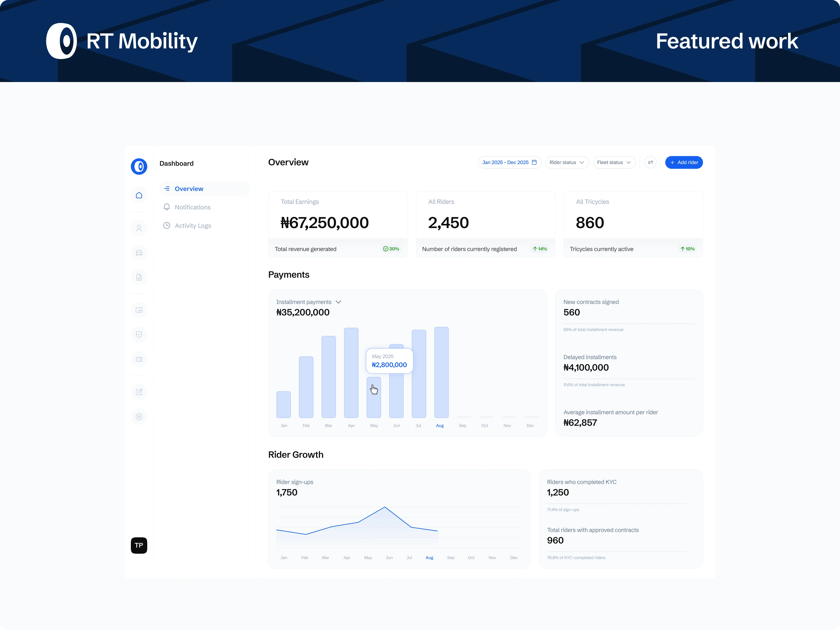Select the Notifications menu item

tap(193, 207)
